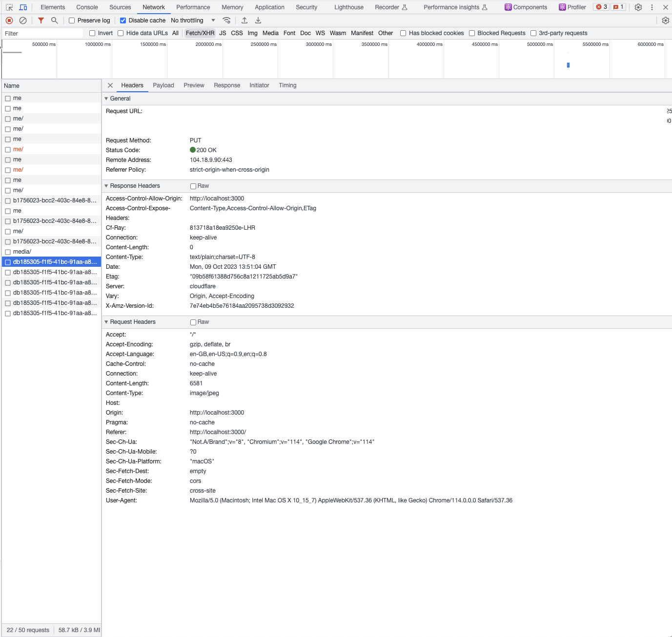Filter requests by Img

coord(252,33)
